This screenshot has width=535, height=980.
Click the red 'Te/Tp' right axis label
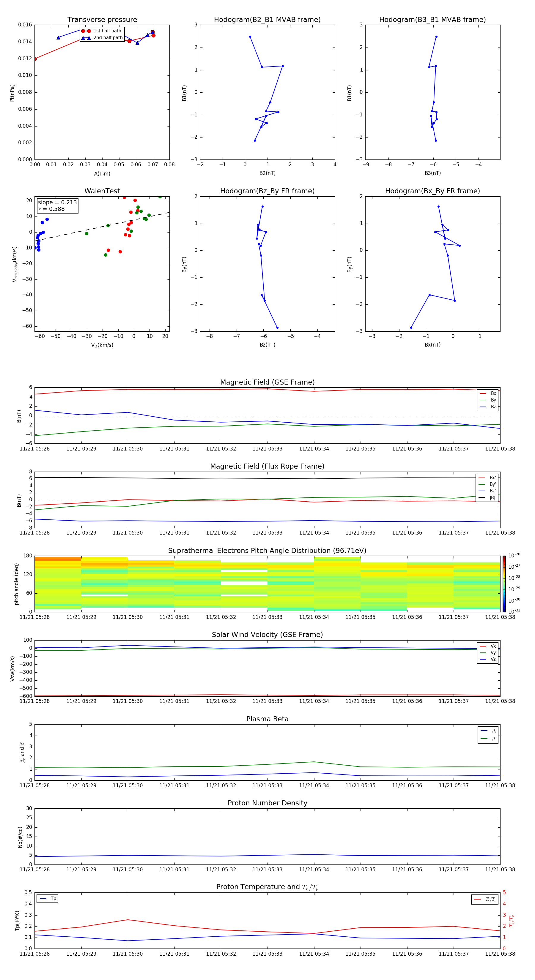(x=512, y=921)
